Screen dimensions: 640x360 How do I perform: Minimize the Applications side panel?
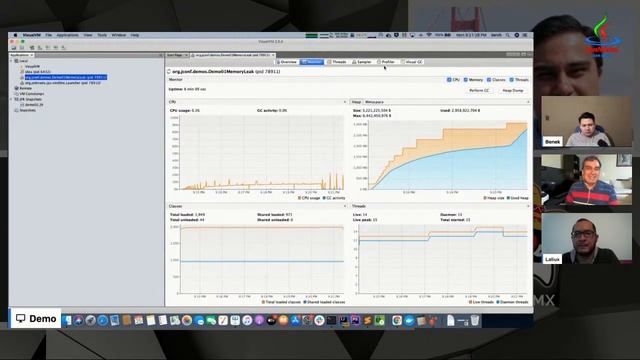pyautogui.click(x=160, y=55)
